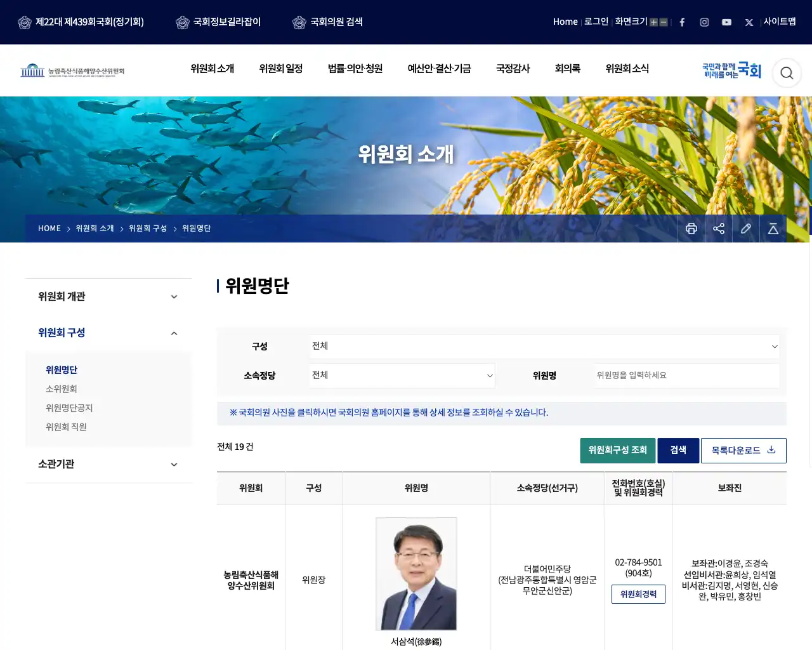812x650 pixels.
Task: Click the committee logo in the header
Action: coord(72,70)
